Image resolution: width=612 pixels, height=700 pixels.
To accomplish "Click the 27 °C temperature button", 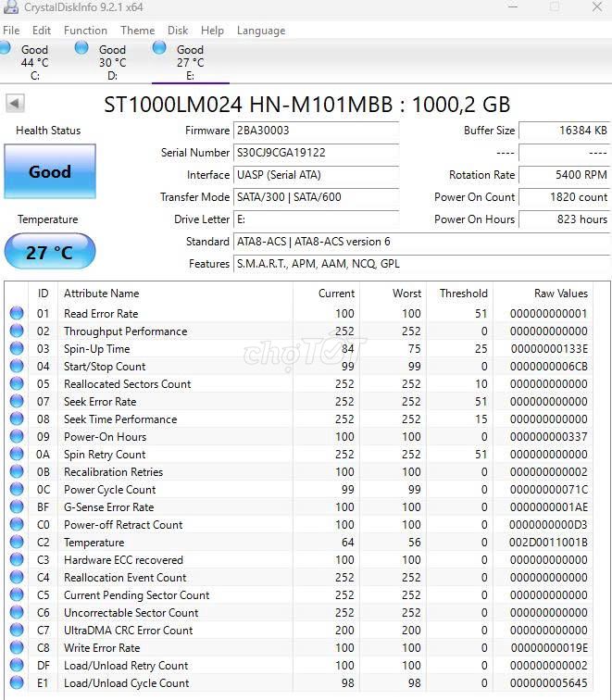I will pos(50,252).
